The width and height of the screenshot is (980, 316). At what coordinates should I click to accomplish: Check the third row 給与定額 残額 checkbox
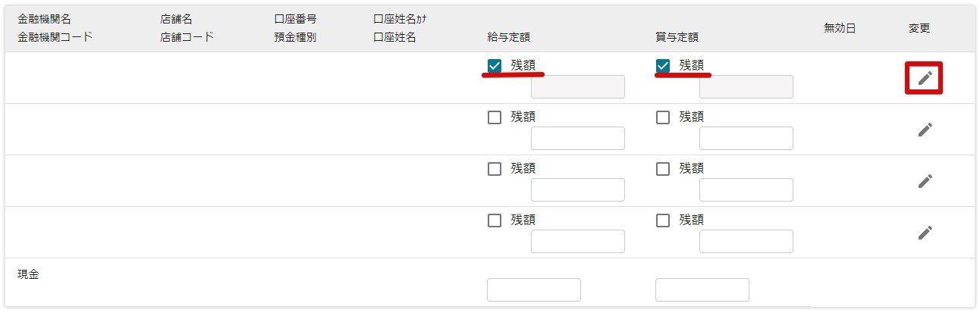495,169
